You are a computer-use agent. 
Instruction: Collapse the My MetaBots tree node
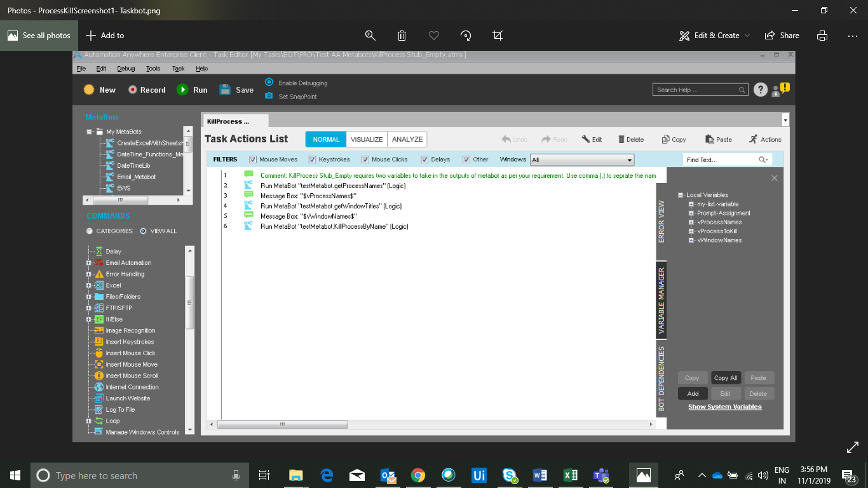(90, 132)
